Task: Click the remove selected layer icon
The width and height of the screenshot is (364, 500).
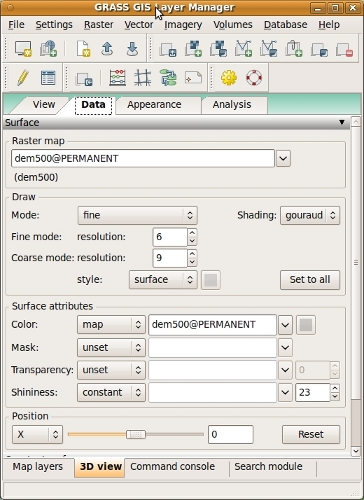Action: click(x=344, y=49)
